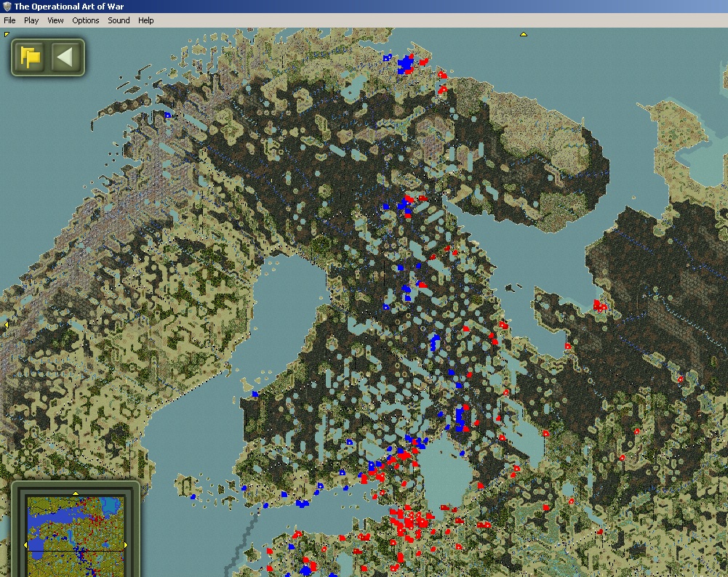Click the yellow right arrow beside the minimap
728x577 pixels.
pyautogui.click(x=126, y=545)
